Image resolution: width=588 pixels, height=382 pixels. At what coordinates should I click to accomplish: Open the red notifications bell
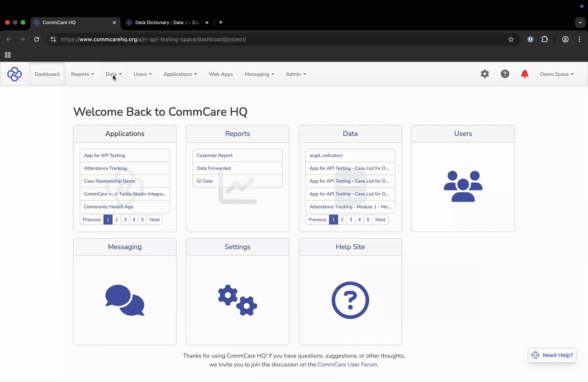524,74
